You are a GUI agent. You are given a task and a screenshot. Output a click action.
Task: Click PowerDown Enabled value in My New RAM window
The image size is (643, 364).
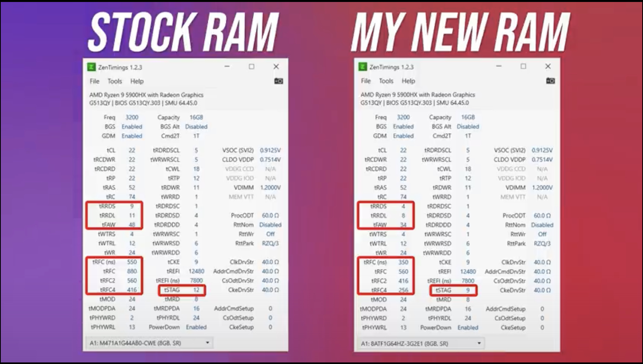[x=468, y=328]
